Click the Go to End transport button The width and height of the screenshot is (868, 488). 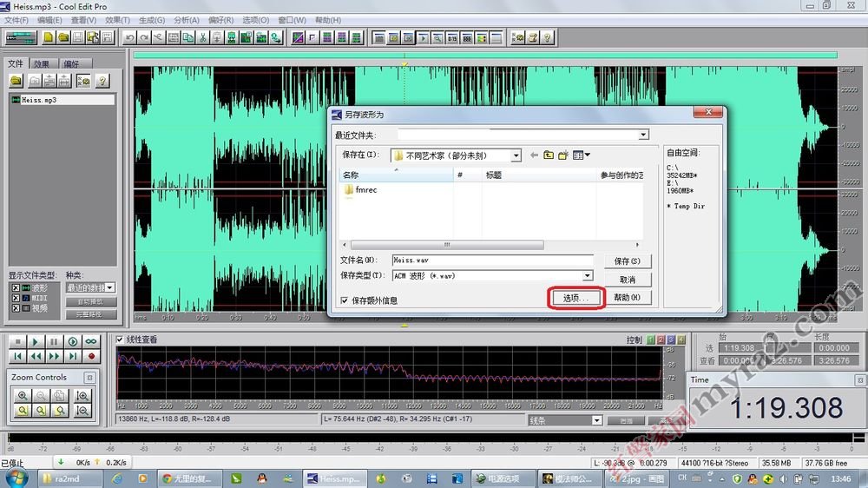click(x=73, y=356)
